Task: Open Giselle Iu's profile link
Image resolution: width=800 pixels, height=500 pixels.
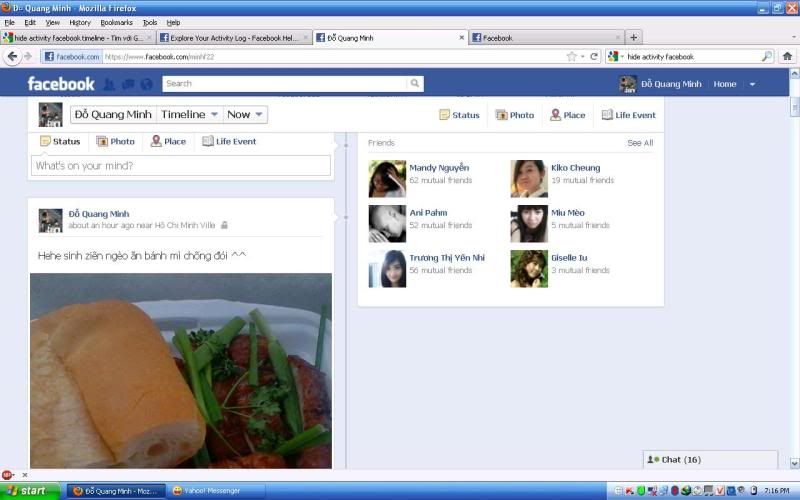Action: (x=569, y=257)
